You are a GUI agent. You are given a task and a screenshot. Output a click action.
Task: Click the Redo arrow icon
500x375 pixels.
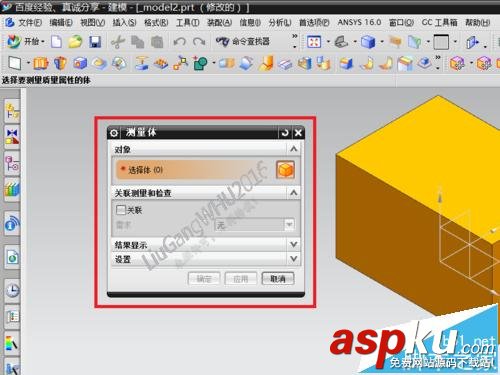199,42
